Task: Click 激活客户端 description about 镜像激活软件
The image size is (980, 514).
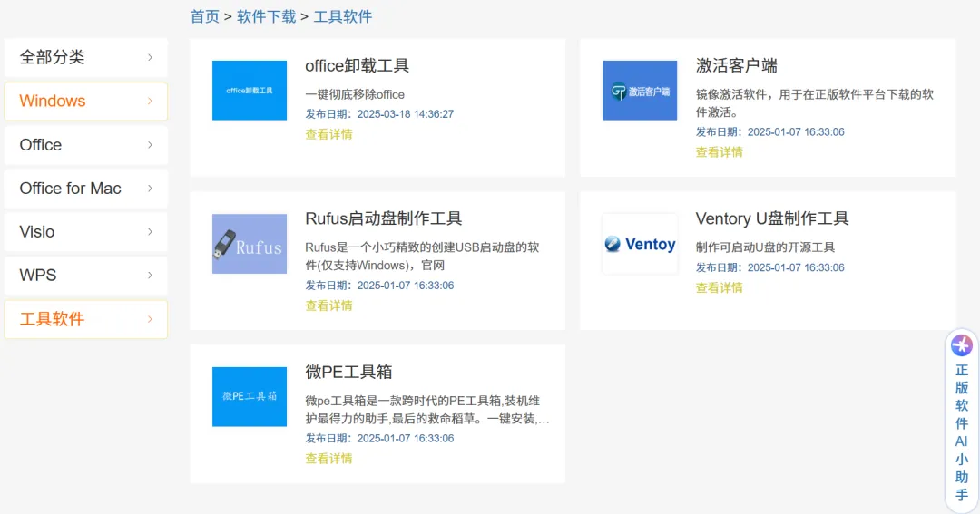Action: 814,103
